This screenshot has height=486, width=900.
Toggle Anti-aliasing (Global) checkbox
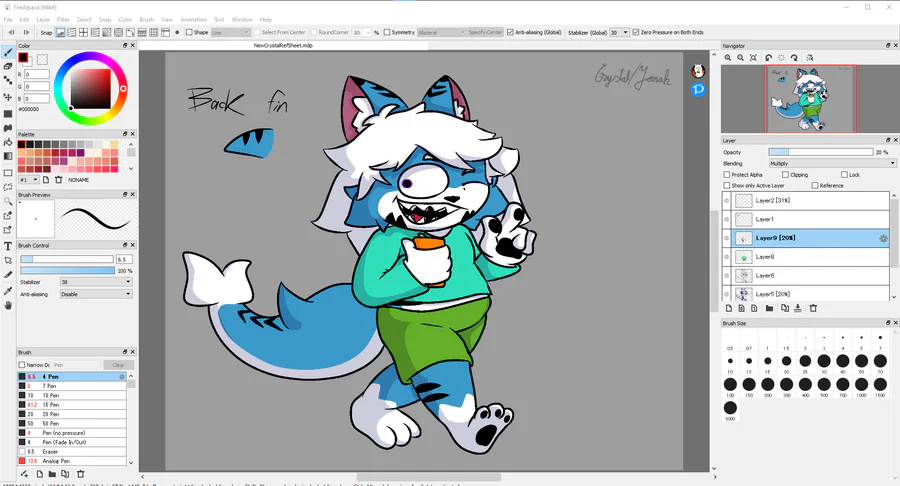pos(510,33)
